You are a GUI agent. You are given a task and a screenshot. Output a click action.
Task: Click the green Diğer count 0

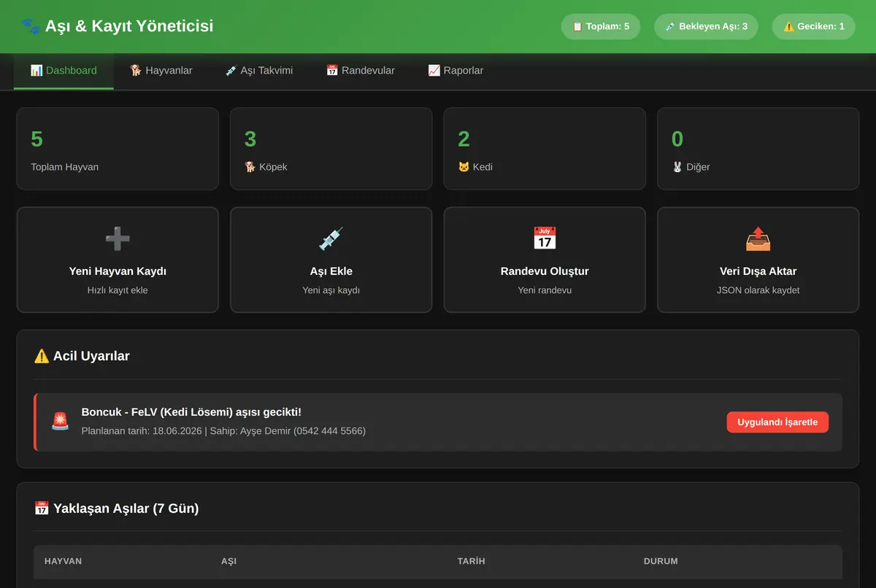point(677,139)
